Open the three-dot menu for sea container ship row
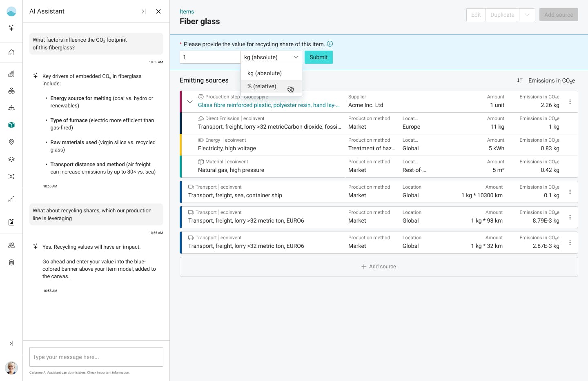 [570, 192]
